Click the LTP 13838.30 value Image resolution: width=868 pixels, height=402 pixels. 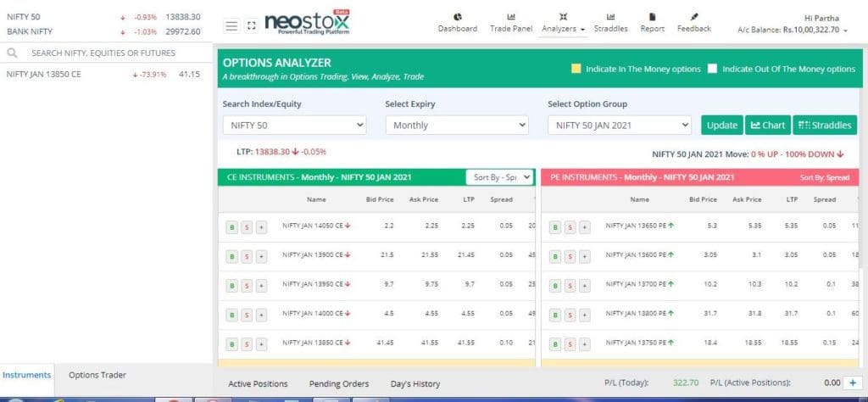272,152
